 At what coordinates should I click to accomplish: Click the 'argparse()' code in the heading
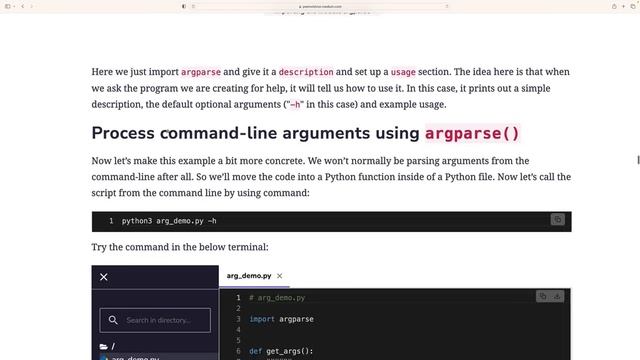coord(472,133)
